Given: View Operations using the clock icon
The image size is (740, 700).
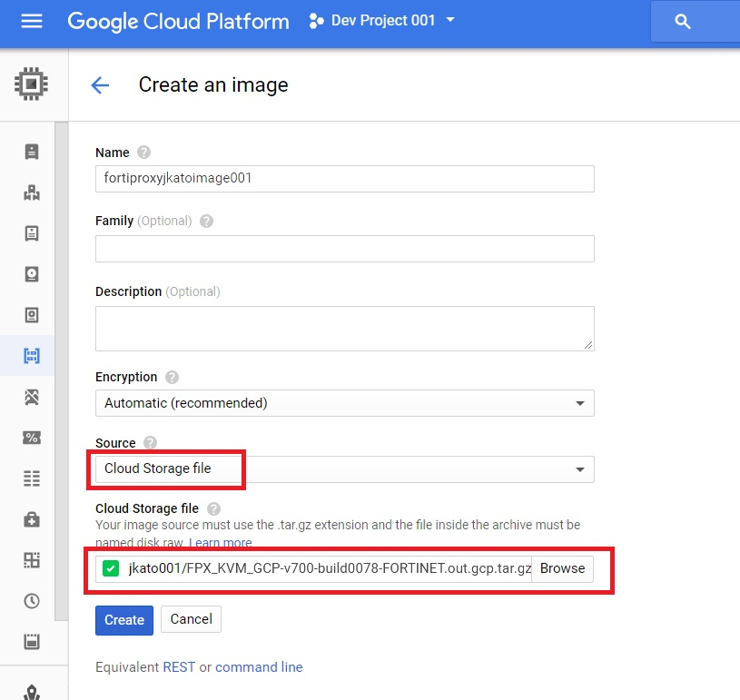Looking at the screenshot, I should click(x=32, y=601).
